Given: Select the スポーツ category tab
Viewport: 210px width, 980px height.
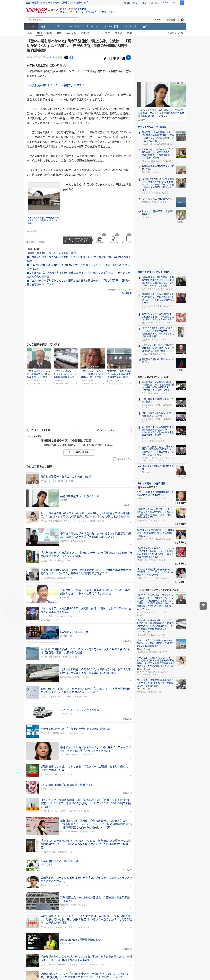Looking at the screenshot, I should tap(86, 33).
